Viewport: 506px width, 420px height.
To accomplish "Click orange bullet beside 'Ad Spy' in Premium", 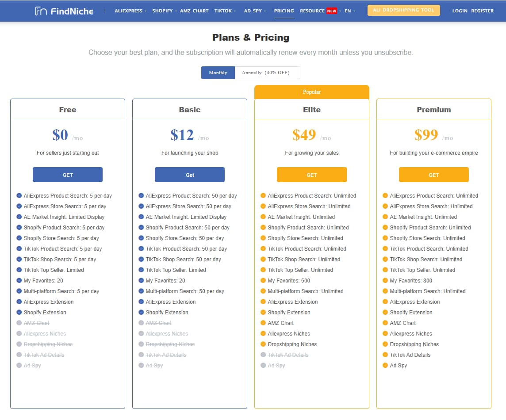I will coord(385,365).
